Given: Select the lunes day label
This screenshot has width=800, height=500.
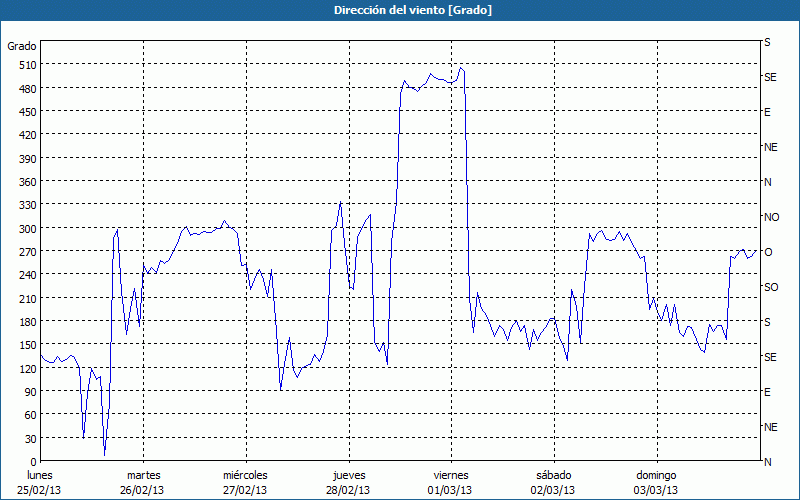Looking at the screenshot, I should [40, 475].
